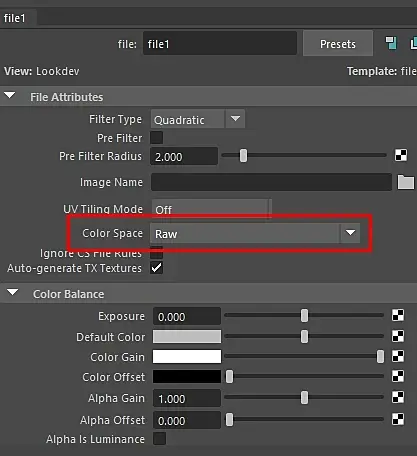Enable the Pre Filter checkbox
The image size is (417, 456).
pyautogui.click(x=157, y=138)
